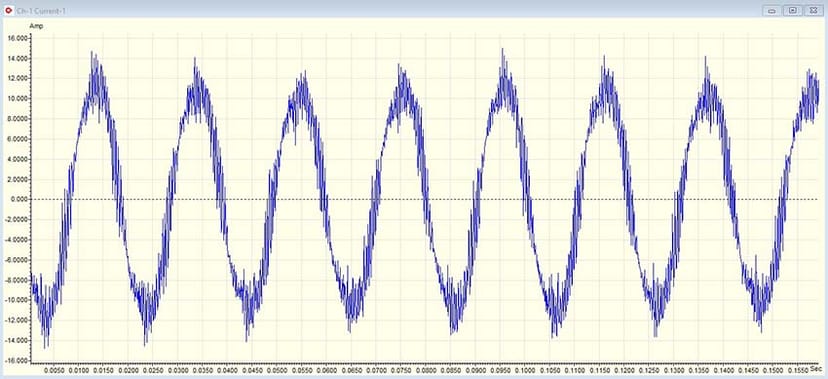The image size is (828, 379).
Task: Click the 0.0550 time axis value
Action: tap(302, 371)
